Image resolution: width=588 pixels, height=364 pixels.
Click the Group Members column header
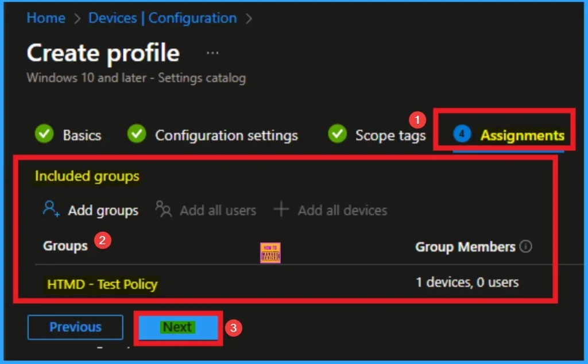pyautogui.click(x=465, y=247)
